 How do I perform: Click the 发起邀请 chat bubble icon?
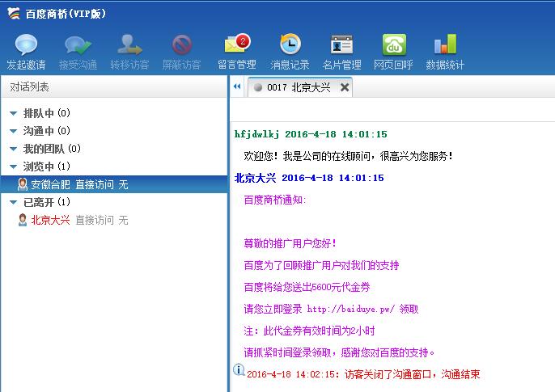point(26,44)
